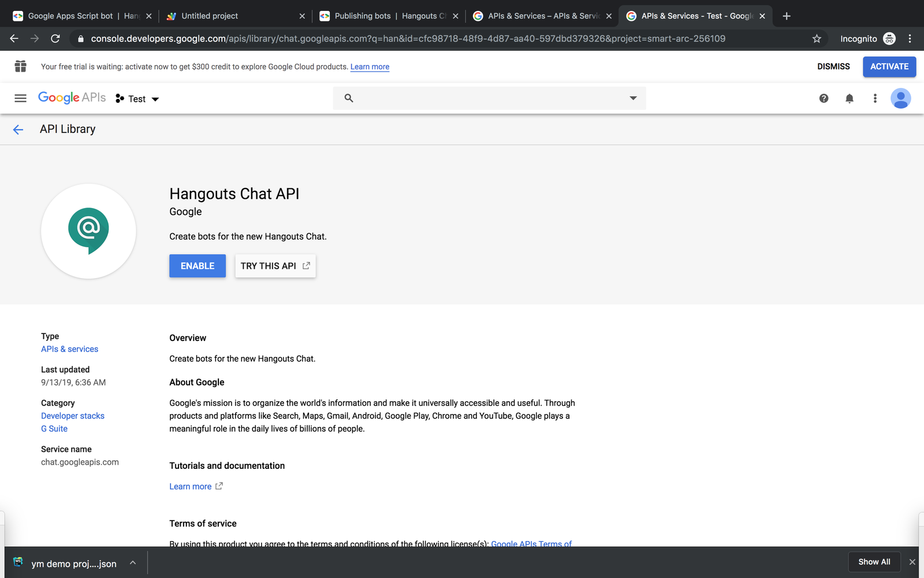The height and width of the screenshot is (578, 924).
Task: Show all downloads
Action: point(874,562)
